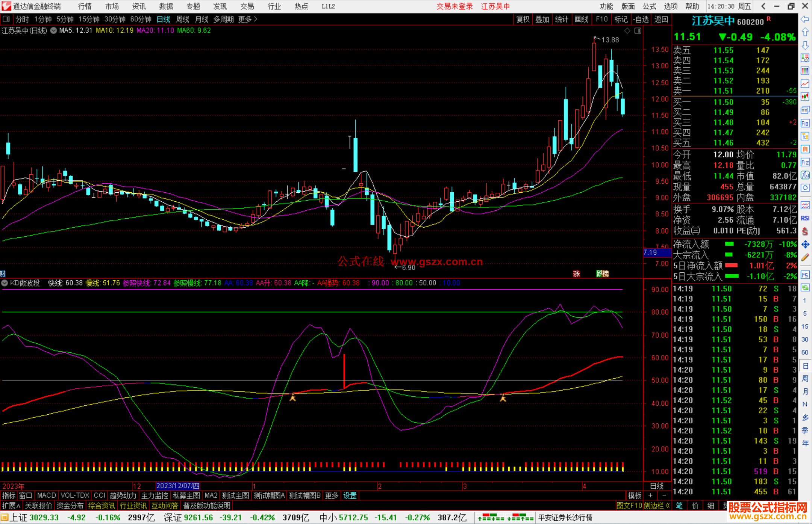Click the f(x) formula sidebar icon
This screenshot has height=524, width=812.
pos(805,175)
